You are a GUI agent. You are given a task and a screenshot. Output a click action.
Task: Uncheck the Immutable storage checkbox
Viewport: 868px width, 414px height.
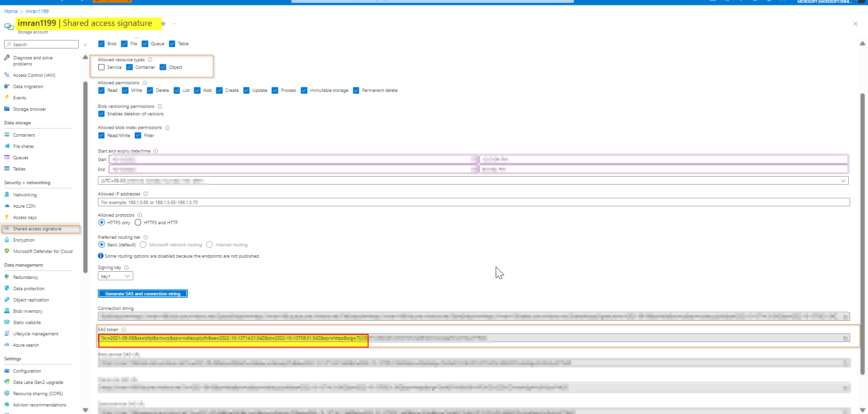pyautogui.click(x=304, y=90)
